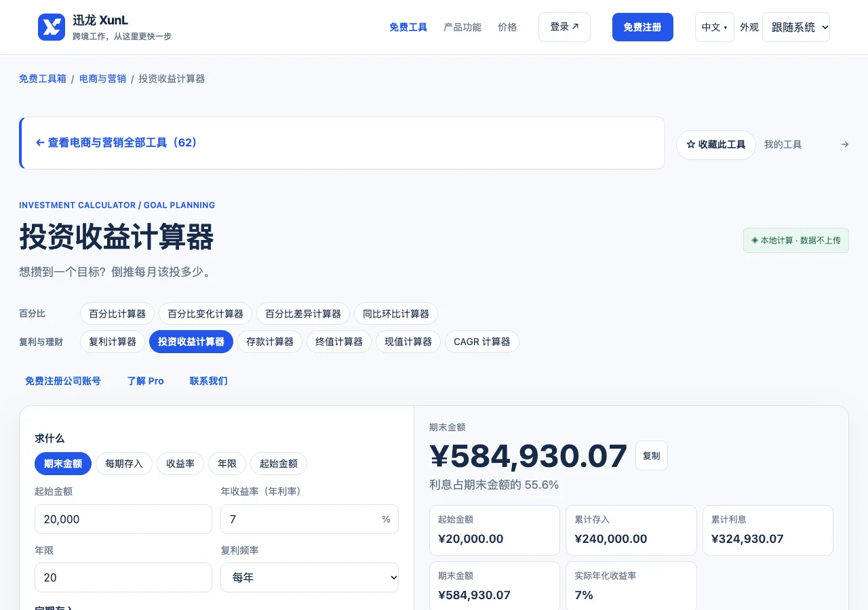
Task: Select the active 投资收益计算器 tool chip
Action: (x=191, y=342)
